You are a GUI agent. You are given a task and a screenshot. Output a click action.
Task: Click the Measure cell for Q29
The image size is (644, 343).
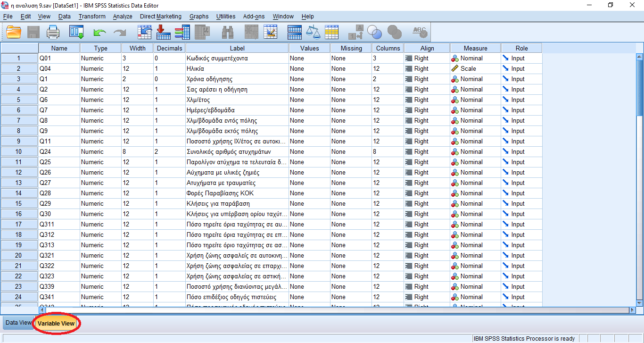(x=476, y=204)
